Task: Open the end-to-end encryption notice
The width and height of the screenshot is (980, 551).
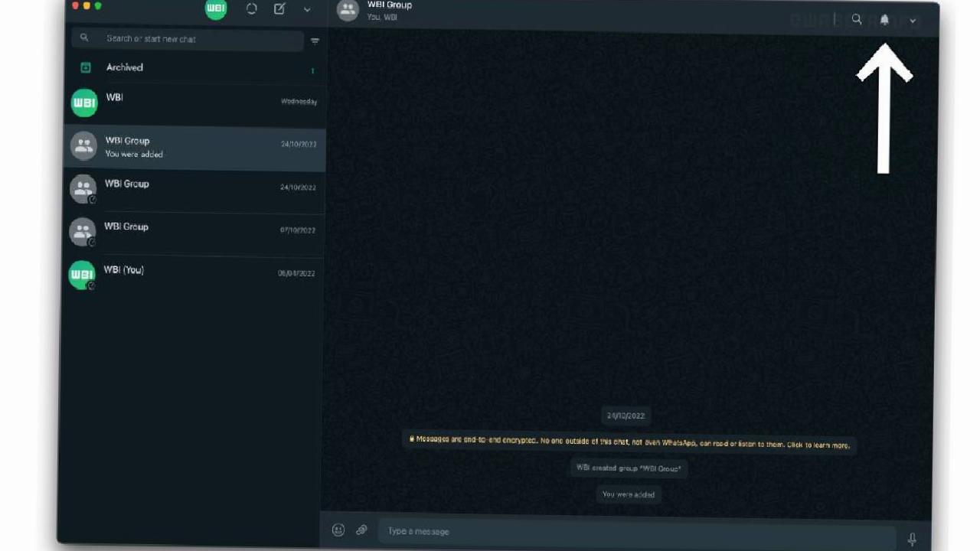Action: tap(629, 442)
